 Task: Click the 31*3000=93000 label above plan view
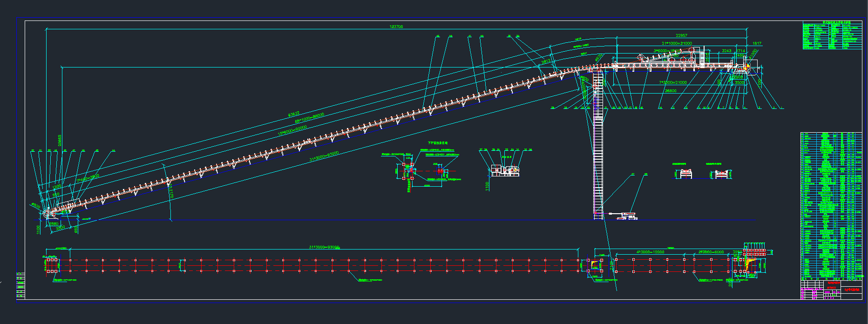(324, 247)
